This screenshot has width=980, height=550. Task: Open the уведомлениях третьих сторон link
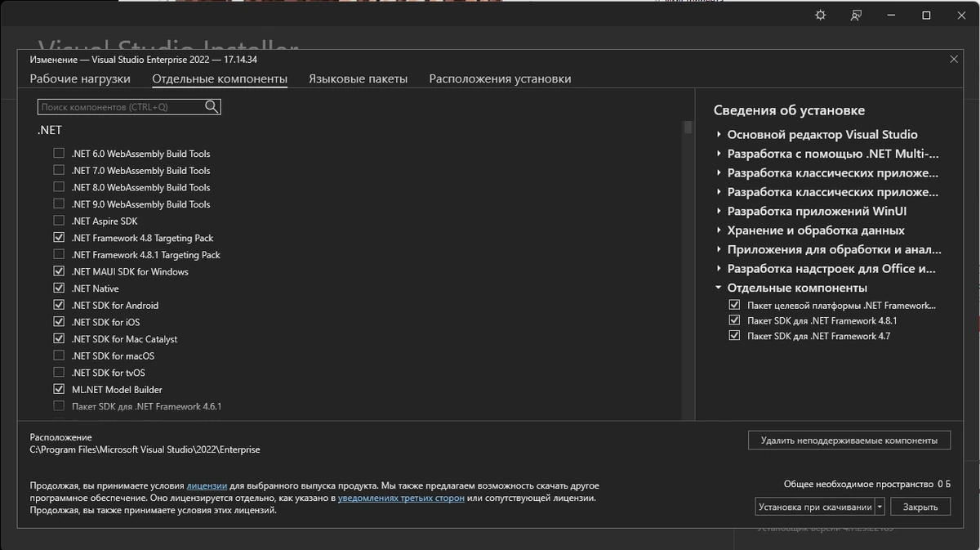(401, 497)
